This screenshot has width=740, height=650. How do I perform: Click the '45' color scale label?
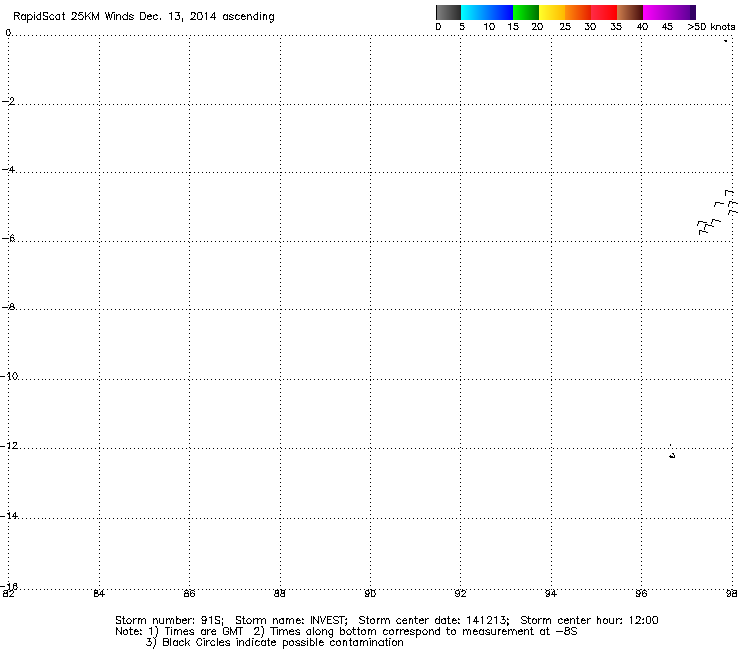[x=667, y=27]
